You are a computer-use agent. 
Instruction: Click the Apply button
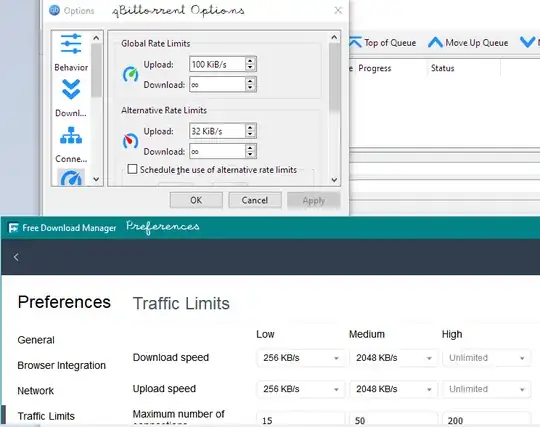tap(314, 200)
